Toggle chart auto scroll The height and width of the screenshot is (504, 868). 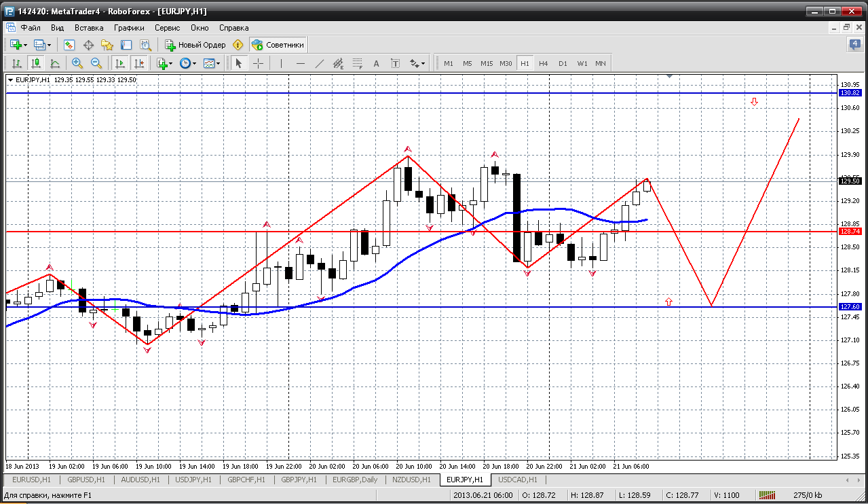pyautogui.click(x=120, y=63)
